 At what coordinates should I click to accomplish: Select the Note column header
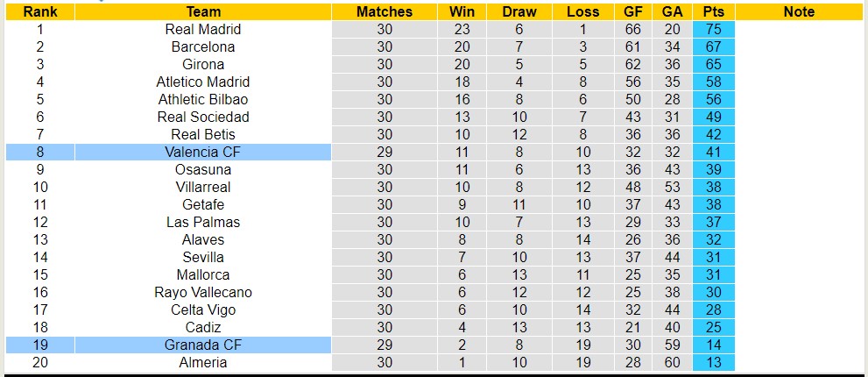pos(799,11)
